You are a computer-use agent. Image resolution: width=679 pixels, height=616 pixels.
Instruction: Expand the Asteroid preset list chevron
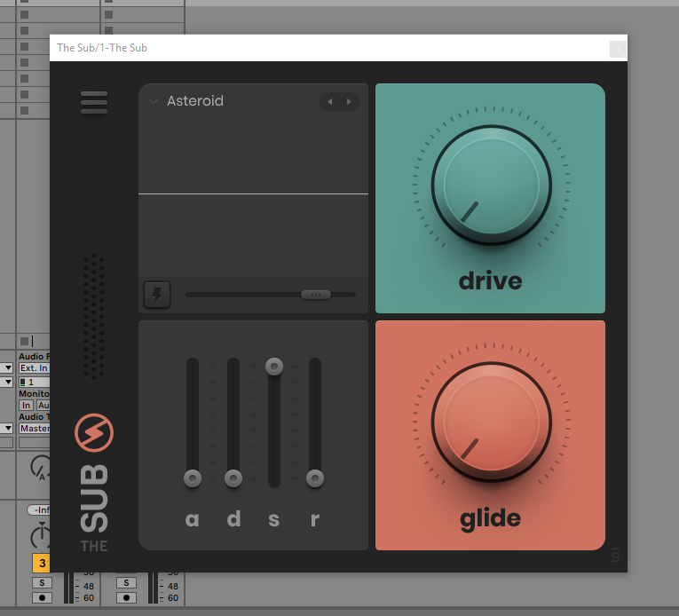[x=154, y=101]
